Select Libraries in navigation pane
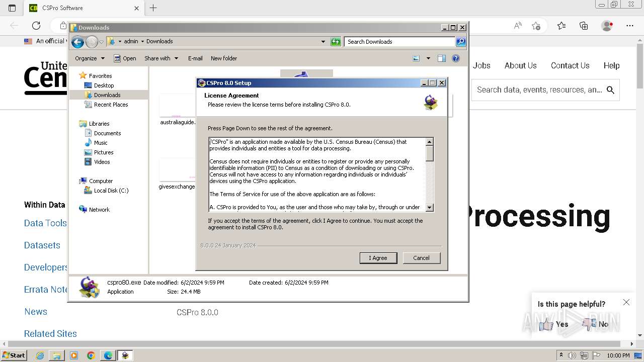This screenshot has width=644, height=362. pyautogui.click(x=99, y=124)
